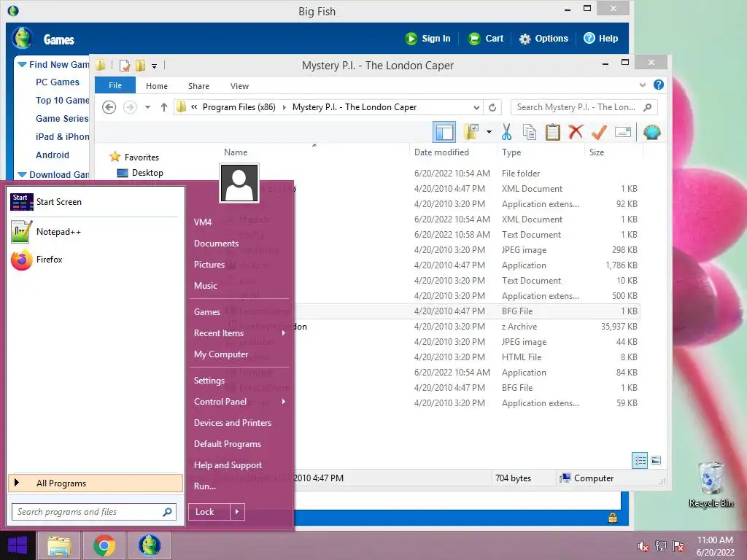Click the Rename icon in toolbar

point(623,132)
